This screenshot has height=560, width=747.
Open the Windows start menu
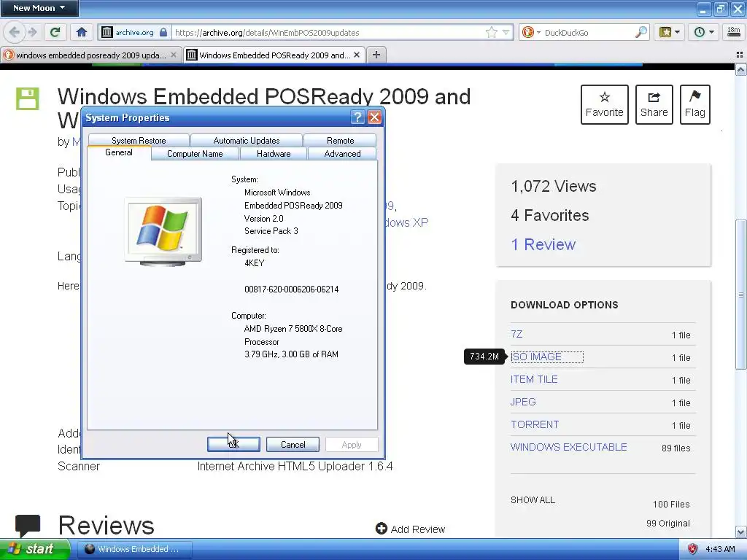35,549
